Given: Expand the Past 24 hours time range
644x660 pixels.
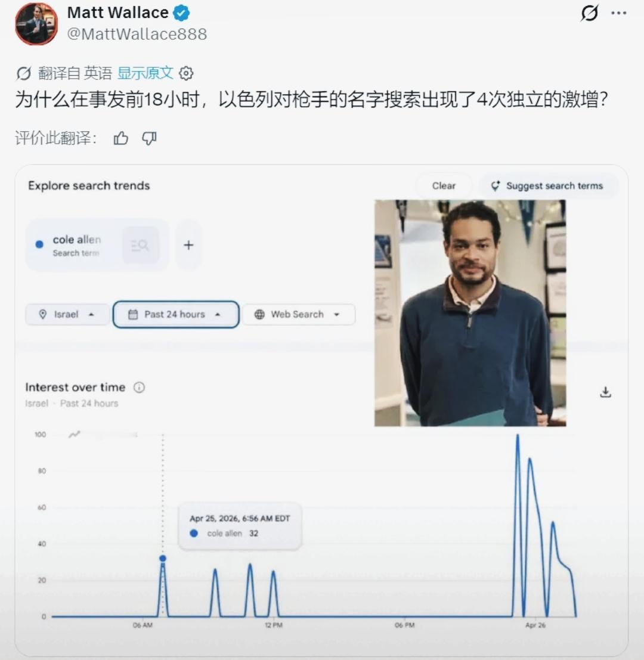Looking at the screenshot, I should 176,314.
